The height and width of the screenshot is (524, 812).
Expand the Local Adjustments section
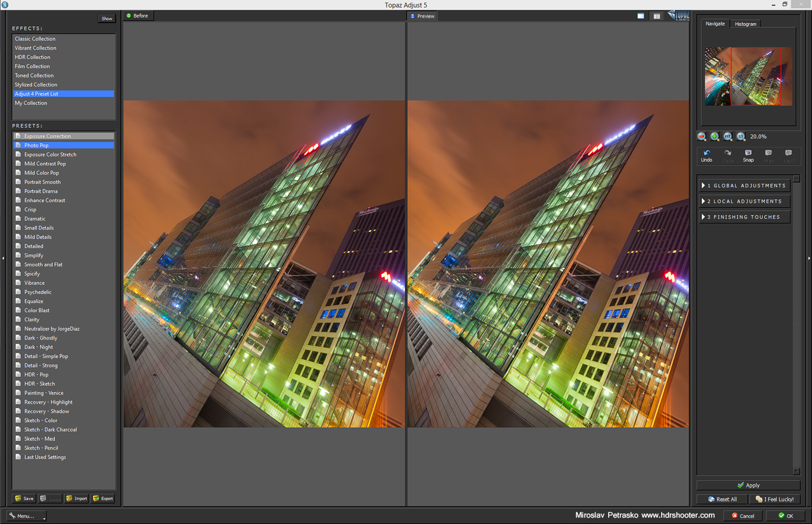pos(744,201)
